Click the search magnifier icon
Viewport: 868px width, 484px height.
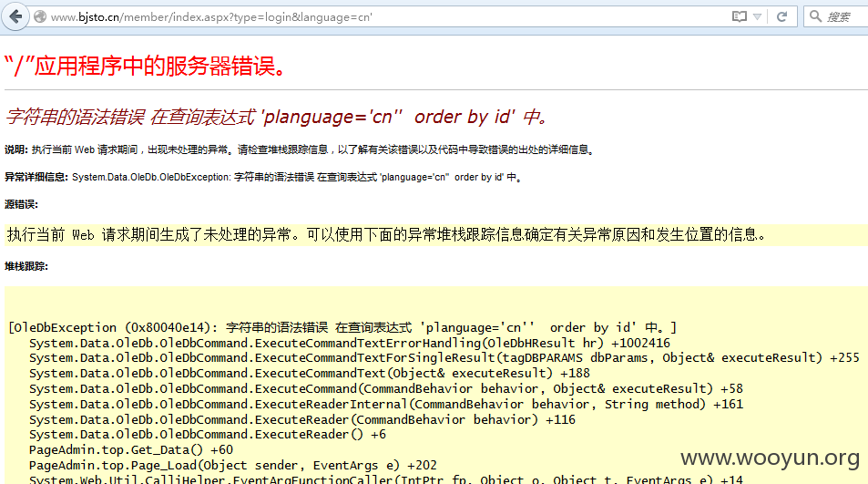815,16
